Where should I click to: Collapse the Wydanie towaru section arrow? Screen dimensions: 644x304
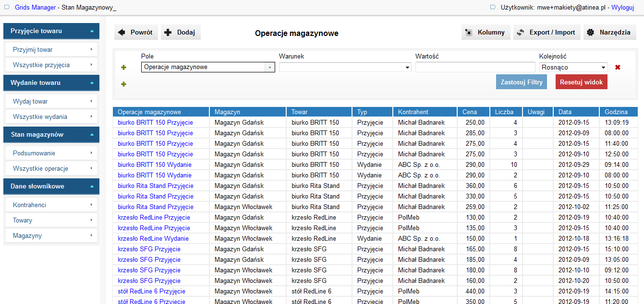click(x=92, y=83)
